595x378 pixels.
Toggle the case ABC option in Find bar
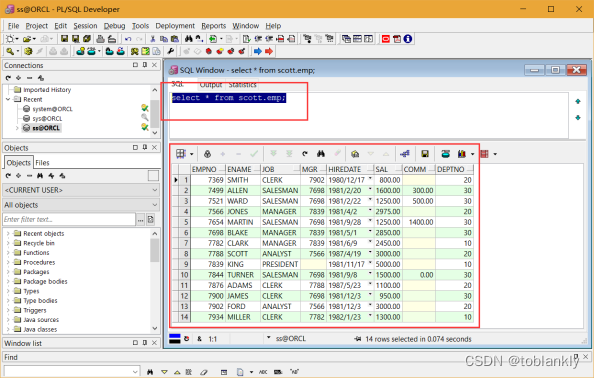tap(263, 372)
